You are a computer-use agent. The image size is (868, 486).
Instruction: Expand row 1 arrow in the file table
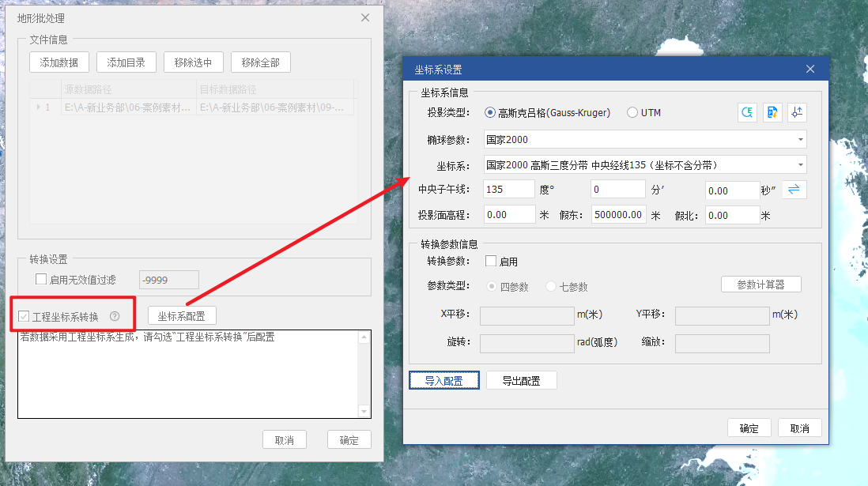point(39,107)
